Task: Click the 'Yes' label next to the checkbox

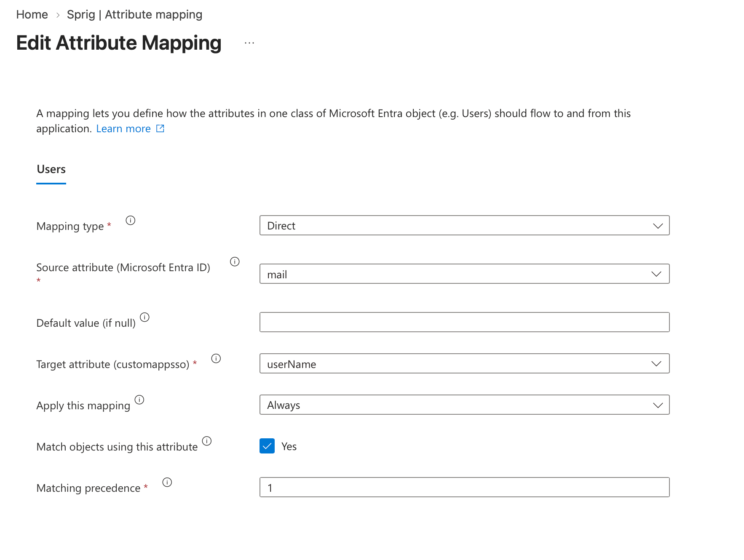Action: tap(289, 446)
